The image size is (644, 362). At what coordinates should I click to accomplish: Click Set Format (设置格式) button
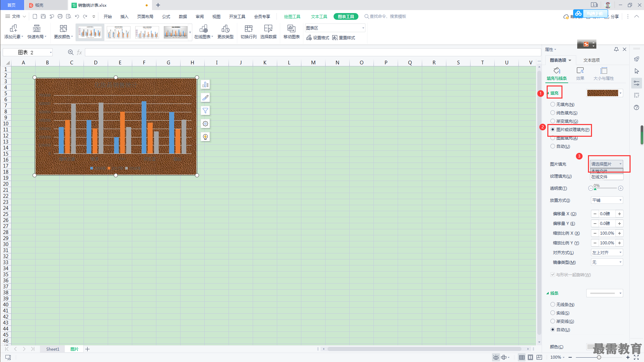tap(318, 38)
